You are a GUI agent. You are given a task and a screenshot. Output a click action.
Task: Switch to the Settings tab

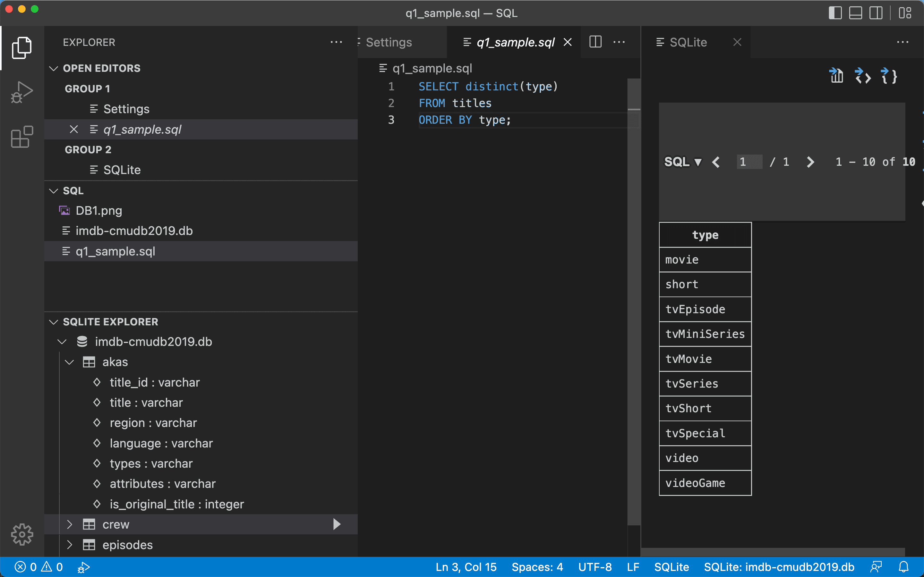[x=389, y=42]
